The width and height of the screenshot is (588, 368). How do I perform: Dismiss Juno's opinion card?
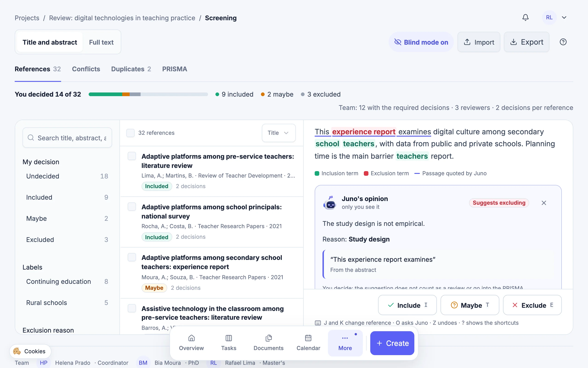click(x=544, y=203)
